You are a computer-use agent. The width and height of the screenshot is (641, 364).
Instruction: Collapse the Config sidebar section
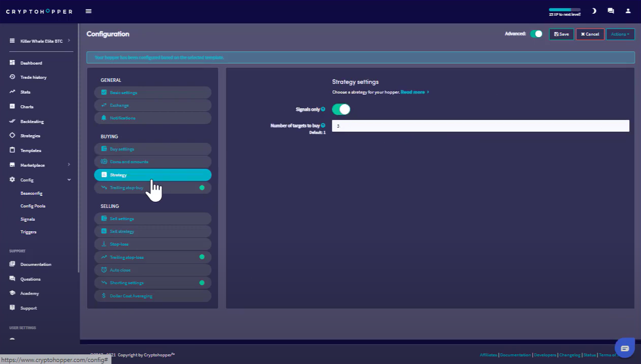69,180
